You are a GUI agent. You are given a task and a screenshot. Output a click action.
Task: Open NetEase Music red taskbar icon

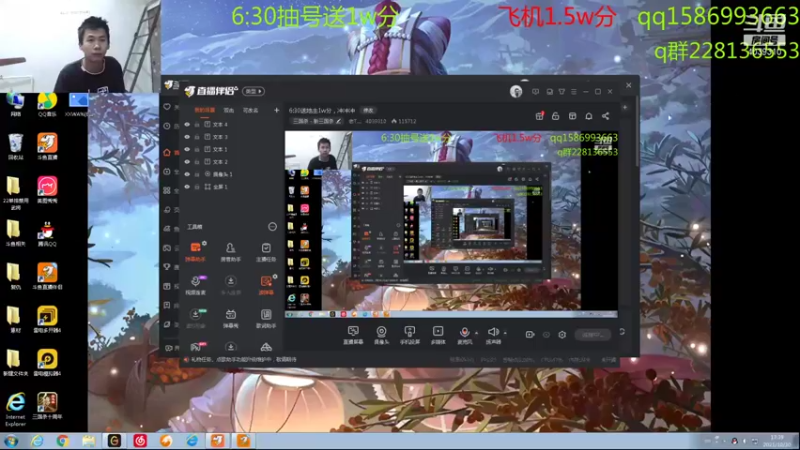point(140,441)
